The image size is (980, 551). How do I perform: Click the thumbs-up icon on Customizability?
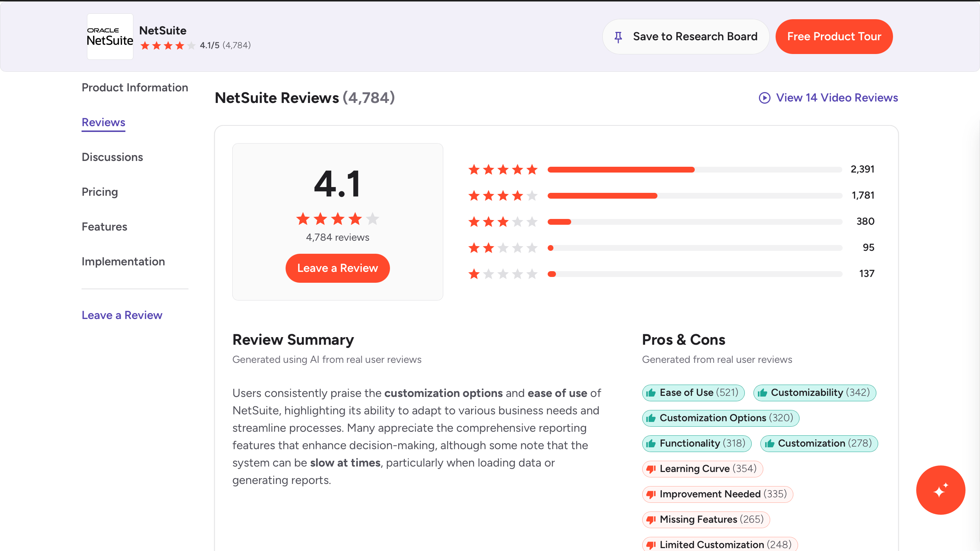[762, 393]
